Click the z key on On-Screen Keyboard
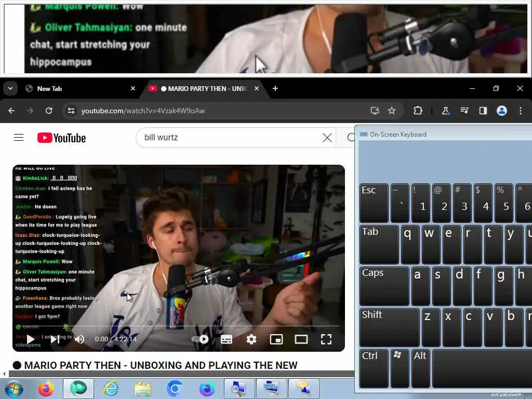This screenshot has width=532, height=399. point(431,327)
